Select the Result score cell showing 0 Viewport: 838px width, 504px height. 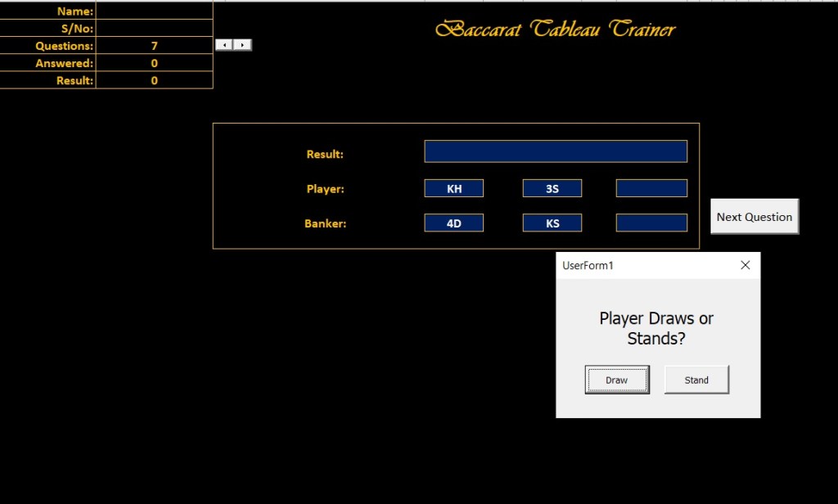point(154,79)
